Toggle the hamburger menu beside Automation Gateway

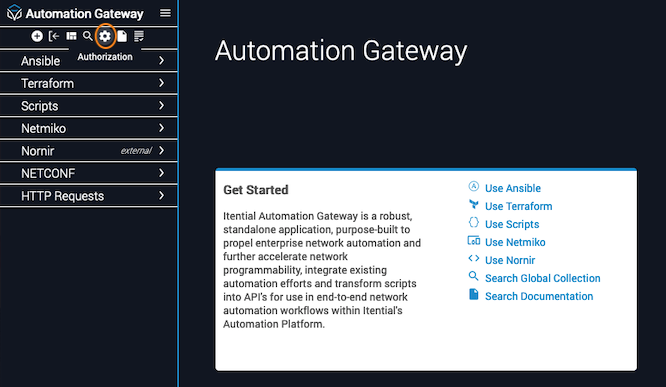pyautogui.click(x=165, y=13)
